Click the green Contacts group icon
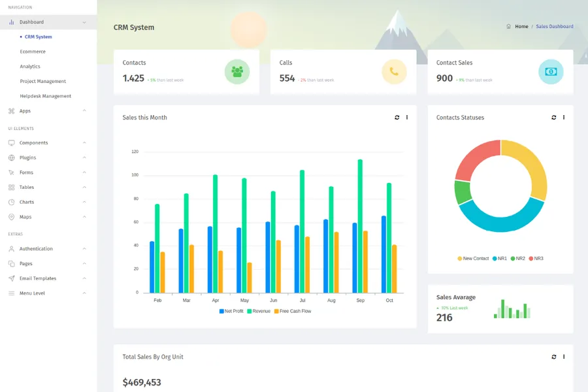 point(237,72)
